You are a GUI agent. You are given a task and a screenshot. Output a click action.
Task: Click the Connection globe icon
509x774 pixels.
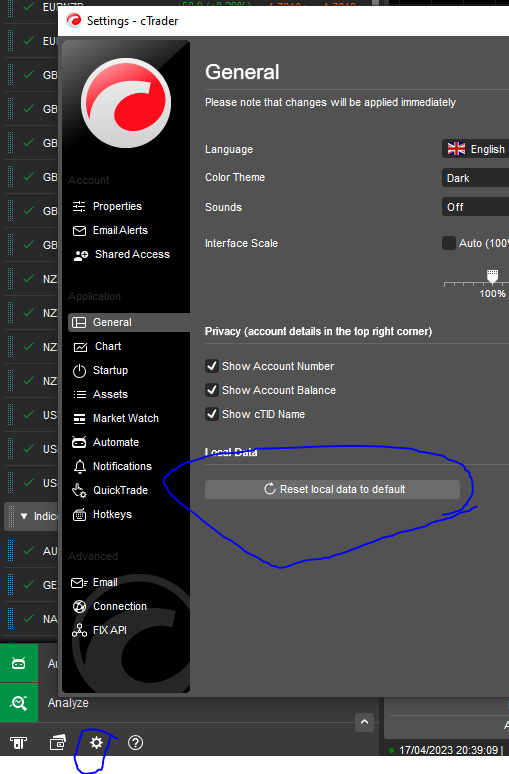(x=79, y=607)
